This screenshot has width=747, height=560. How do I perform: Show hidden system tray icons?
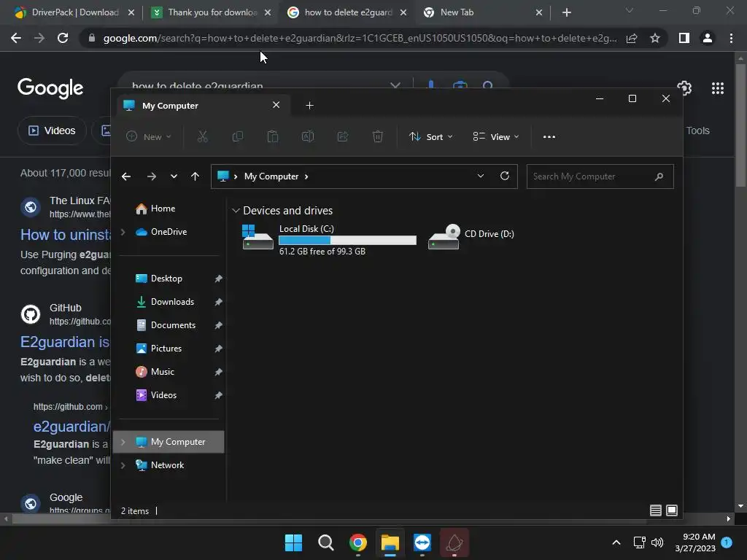coord(616,542)
